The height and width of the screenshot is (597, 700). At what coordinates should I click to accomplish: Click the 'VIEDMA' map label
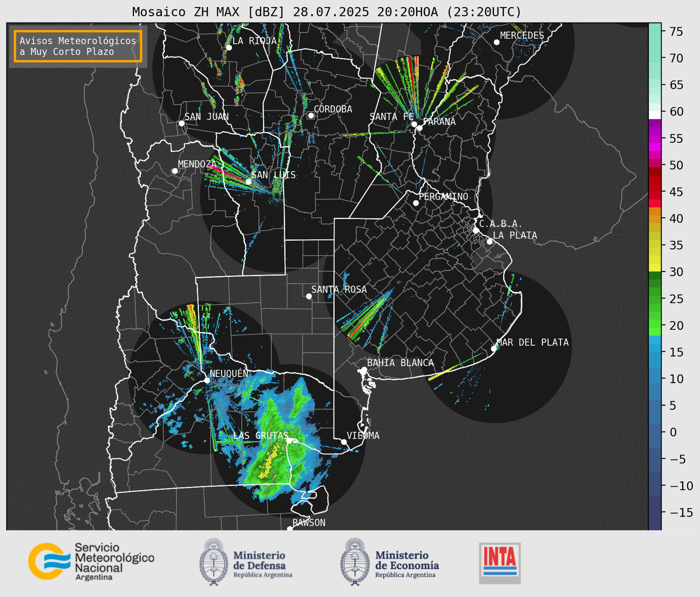click(x=363, y=436)
